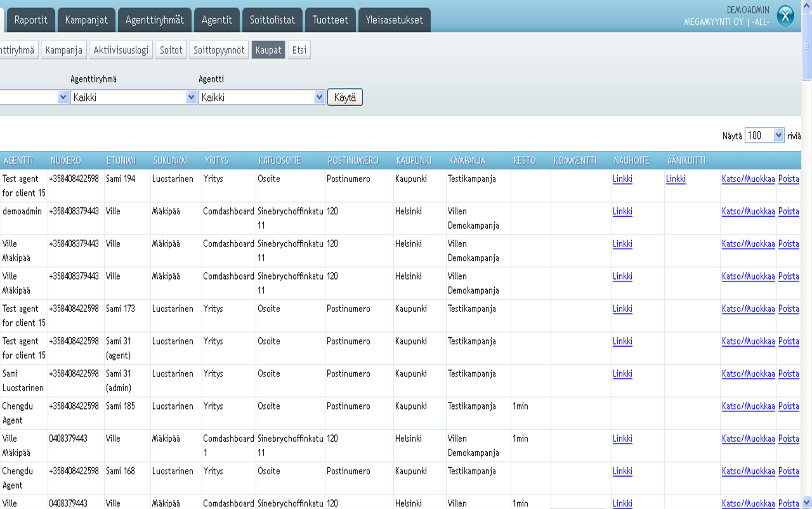The height and width of the screenshot is (509, 812).
Task: Click the Käytä apply button
Action: [x=345, y=98]
